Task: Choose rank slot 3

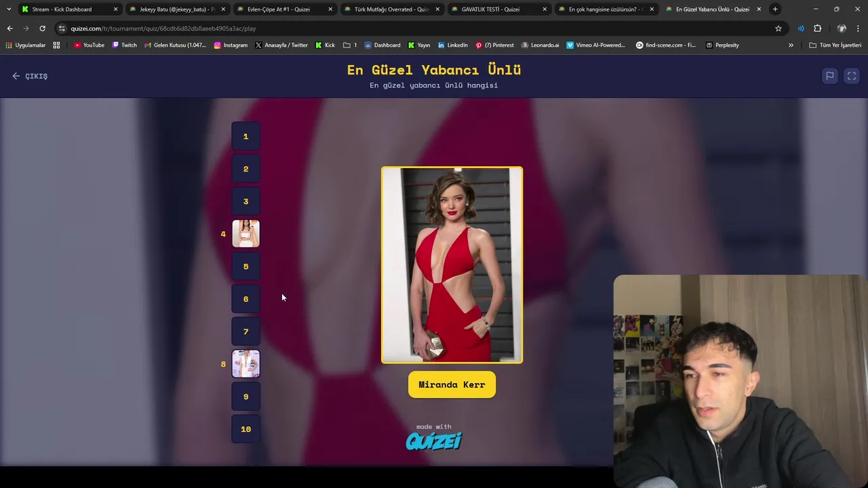Action: coord(245,201)
